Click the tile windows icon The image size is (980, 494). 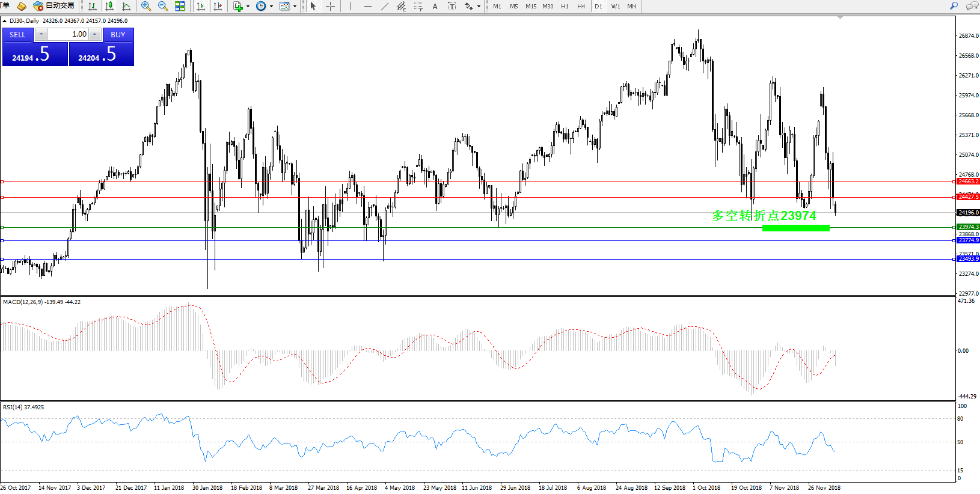coord(180,7)
